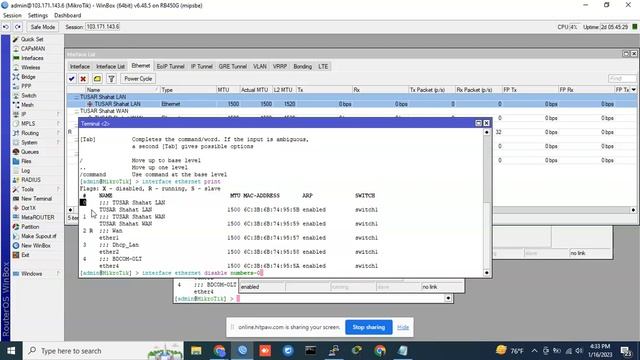Switch to the EoIP Tunnel tab

tap(171, 67)
